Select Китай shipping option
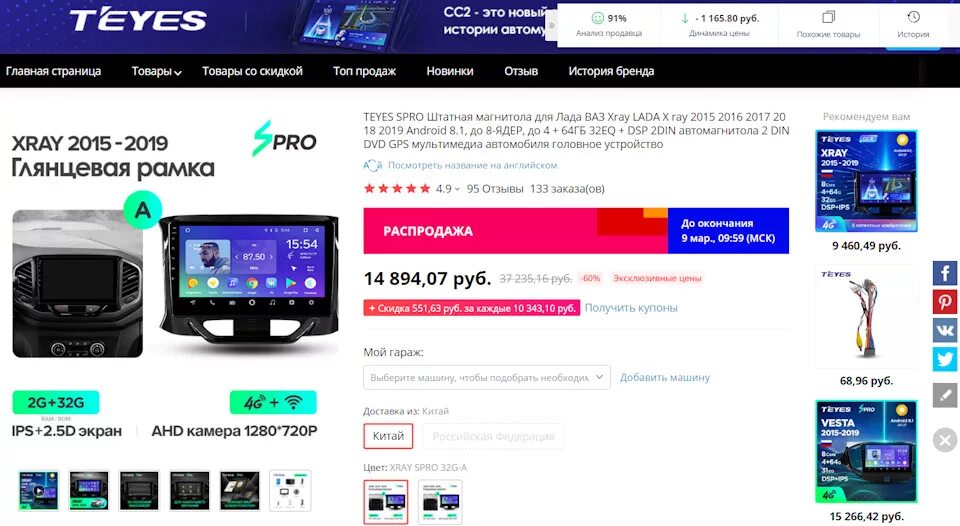Screen dimensions: 960x526 [388, 436]
